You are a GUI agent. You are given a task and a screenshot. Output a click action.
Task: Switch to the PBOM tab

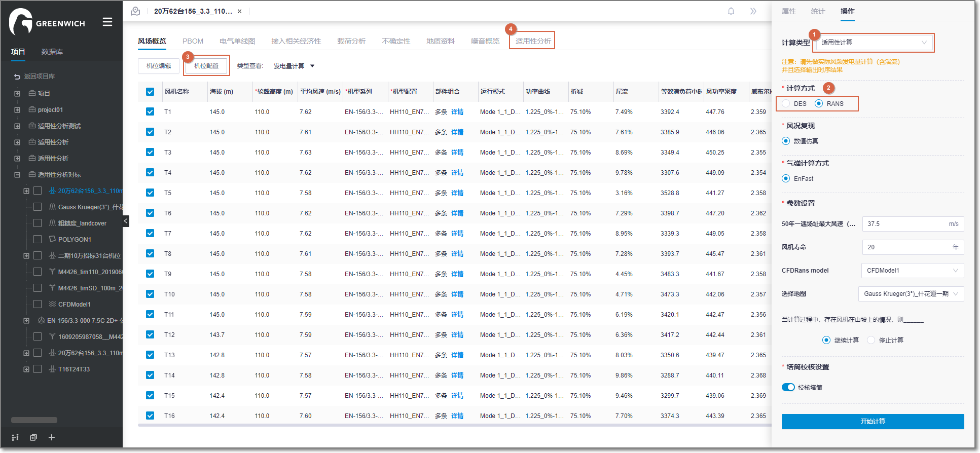193,41
